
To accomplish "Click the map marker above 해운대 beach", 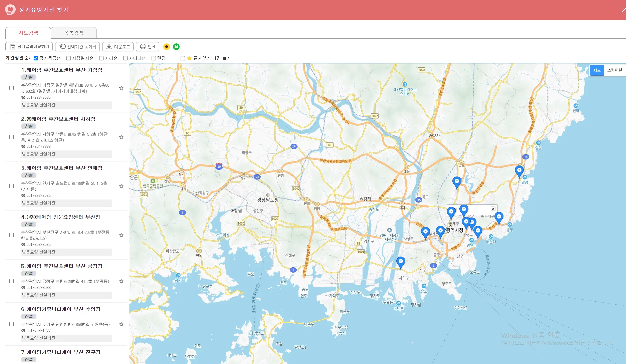I will 478,232.
